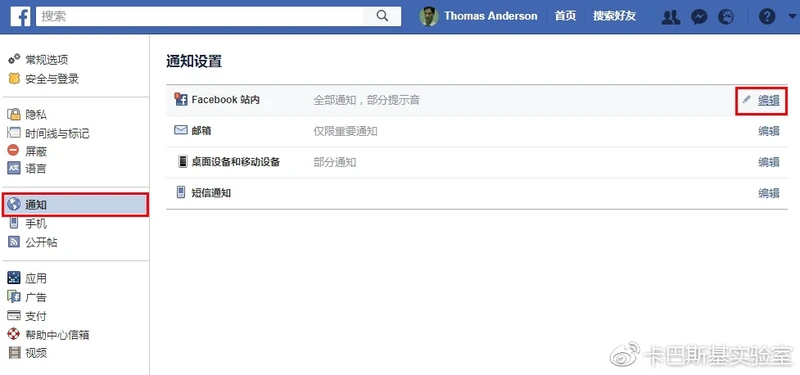
Task: Click 编辑 for 短信通知 row
Action: click(769, 193)
